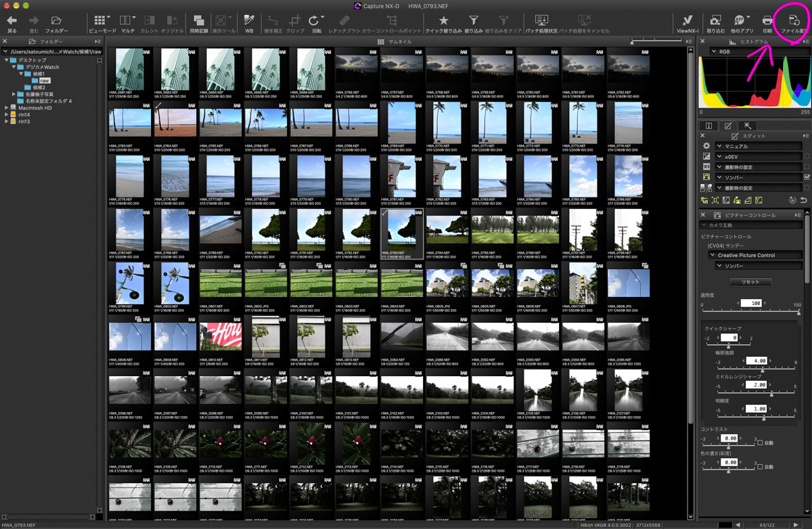Screen dimensions: 812x529
Task: Select the クロップ crop tool
Action: click(x=295, y=20)
